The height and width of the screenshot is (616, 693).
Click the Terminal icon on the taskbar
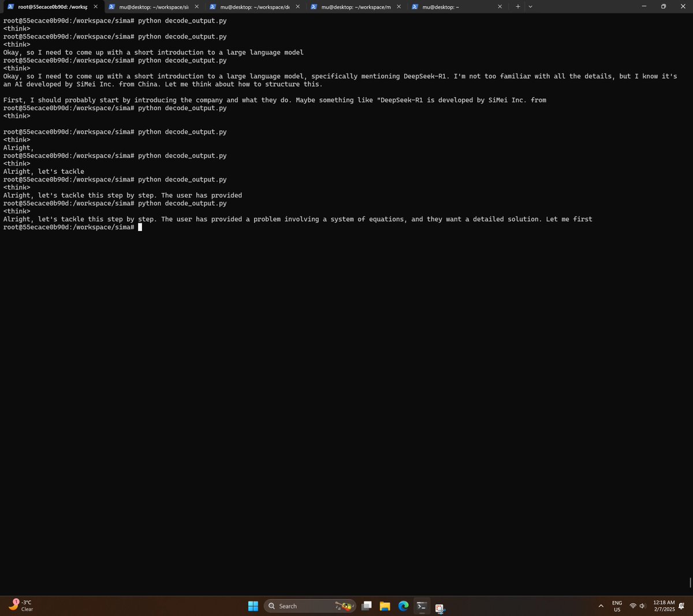[422, 606]
